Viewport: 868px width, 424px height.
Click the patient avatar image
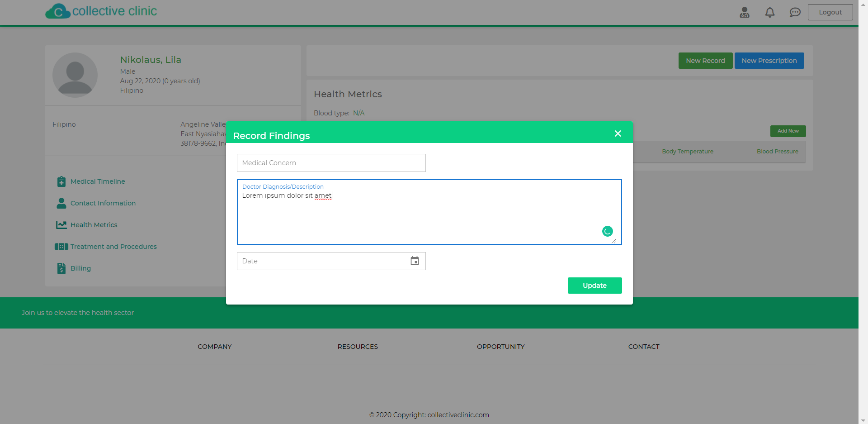[x=75, y=75]
